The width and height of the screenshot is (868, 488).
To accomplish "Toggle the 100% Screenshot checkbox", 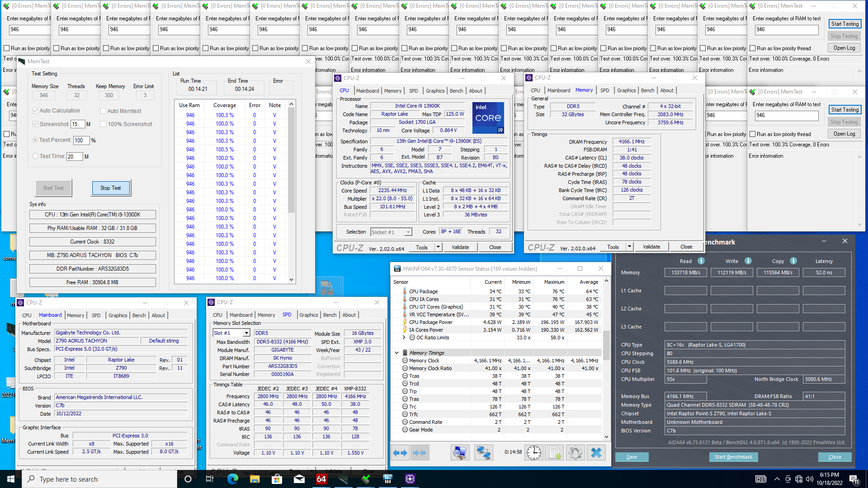I will 103,124.
